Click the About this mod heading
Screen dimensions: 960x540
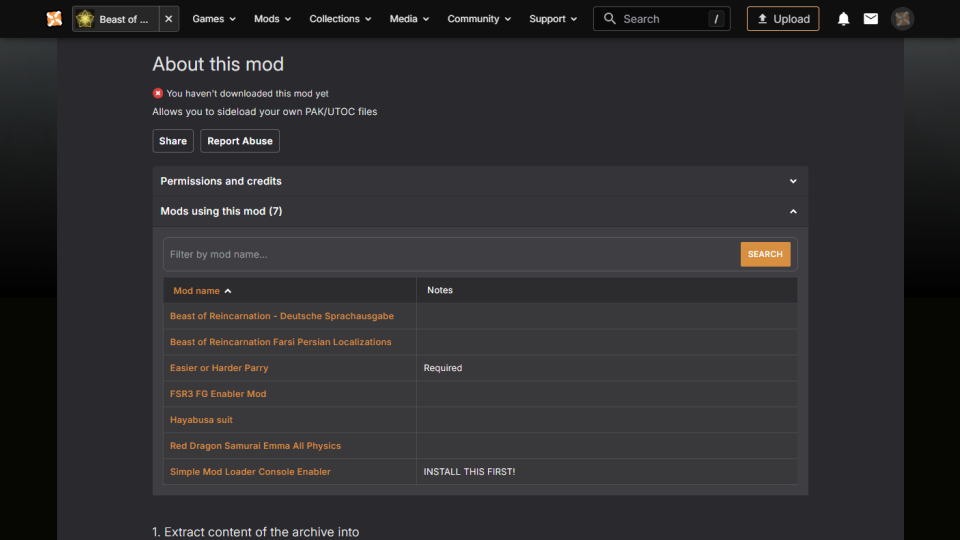(x=218, y=64)
